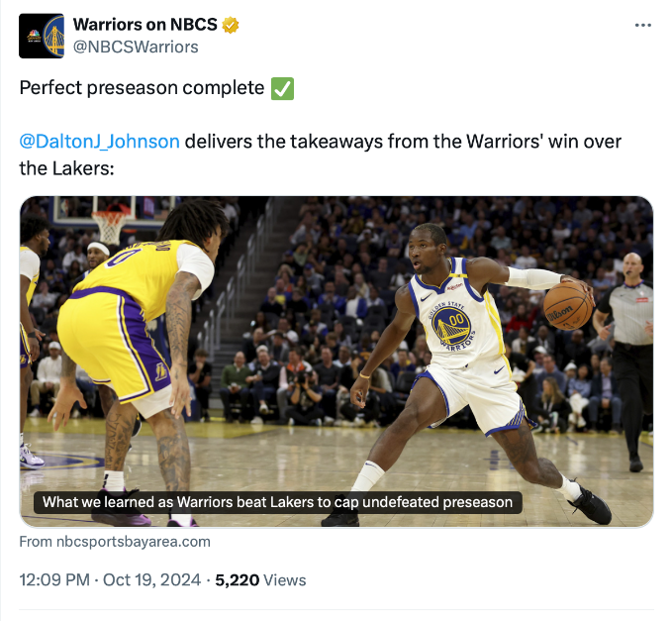Click the referee in the photo
The image size is (672, 621).
[x=629, y=337]
